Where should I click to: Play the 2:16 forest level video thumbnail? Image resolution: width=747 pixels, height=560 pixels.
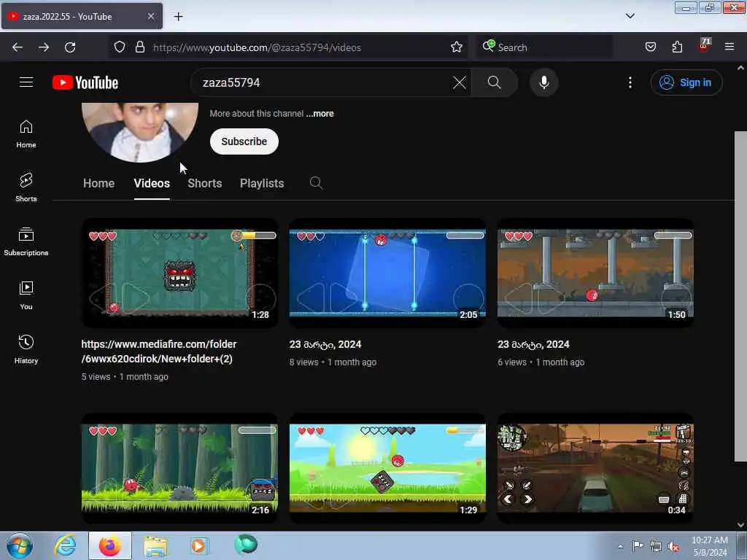pyautogui.click(x=179, y=468)
